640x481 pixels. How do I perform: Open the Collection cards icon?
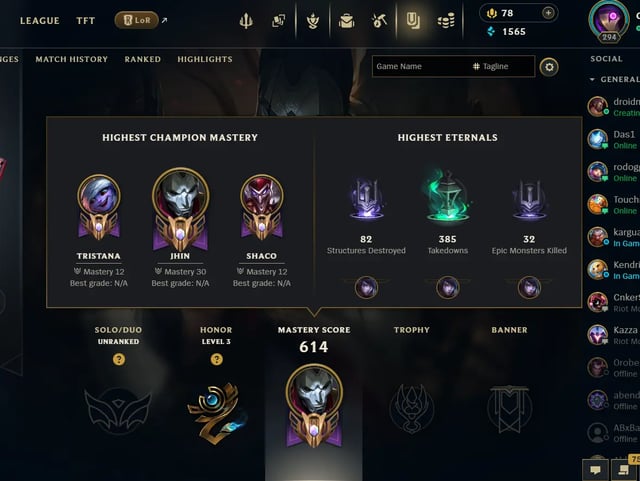point(279,21)
